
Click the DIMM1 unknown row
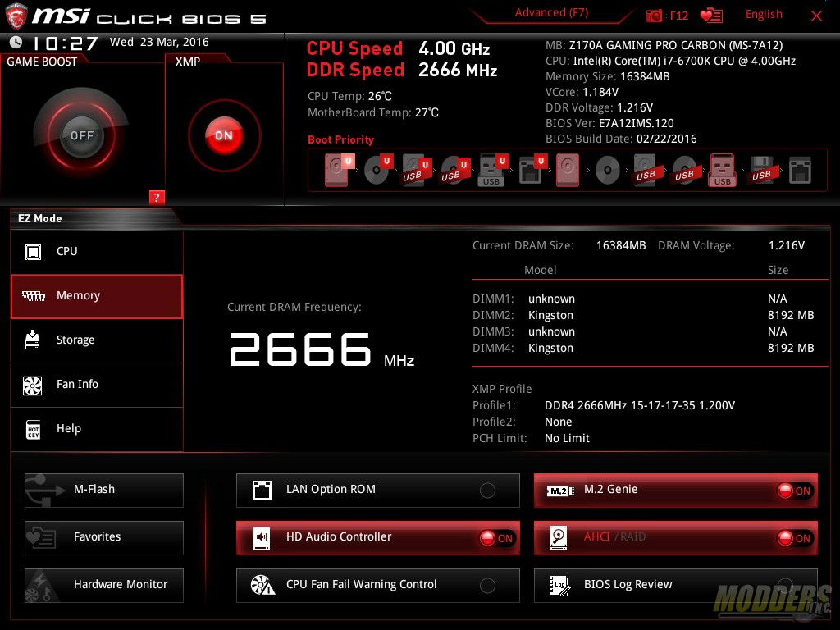(x=643, y=299)
